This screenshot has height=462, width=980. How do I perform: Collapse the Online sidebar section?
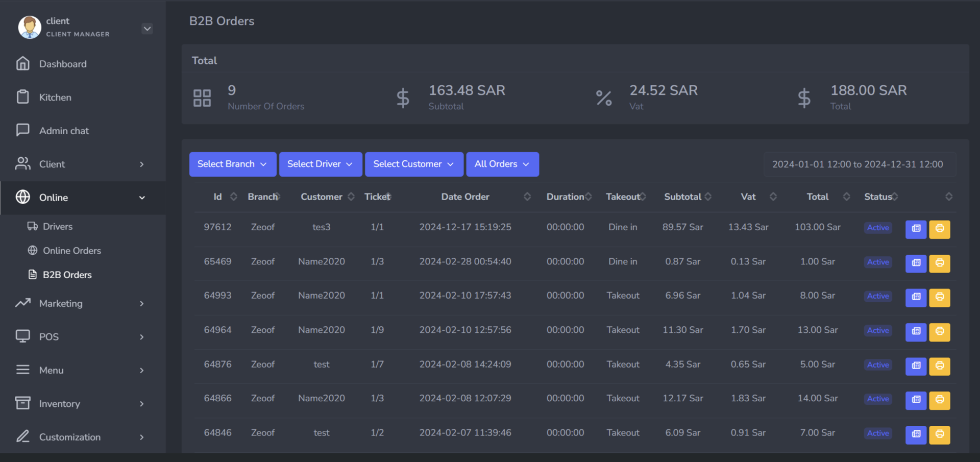83,198
